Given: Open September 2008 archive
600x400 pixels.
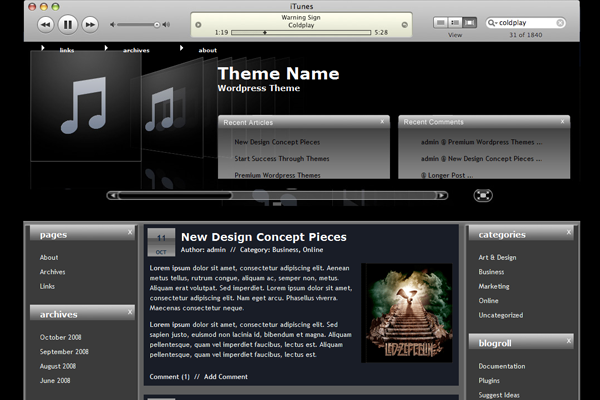Looking at the screenshot, I should (x=64, y=351).
